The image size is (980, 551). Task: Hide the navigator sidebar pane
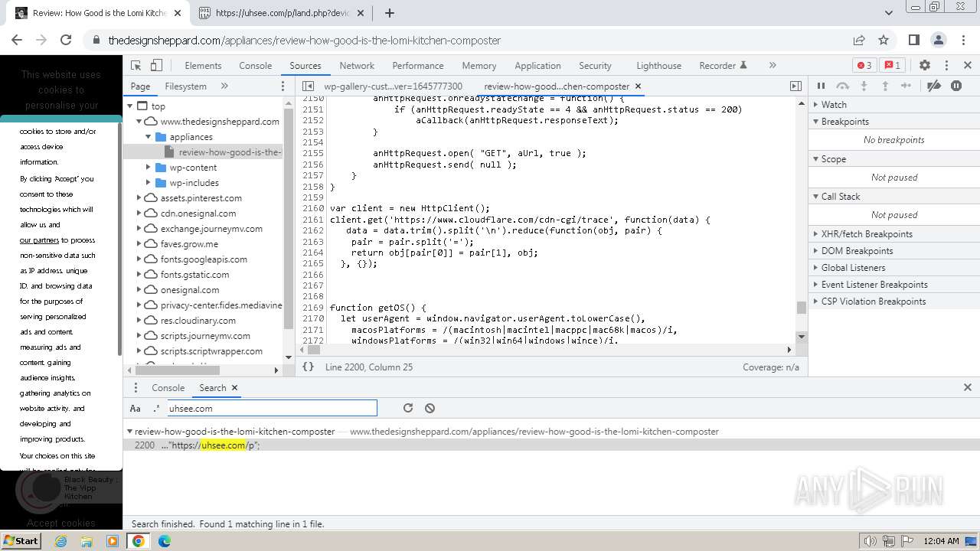pos(308,86)
